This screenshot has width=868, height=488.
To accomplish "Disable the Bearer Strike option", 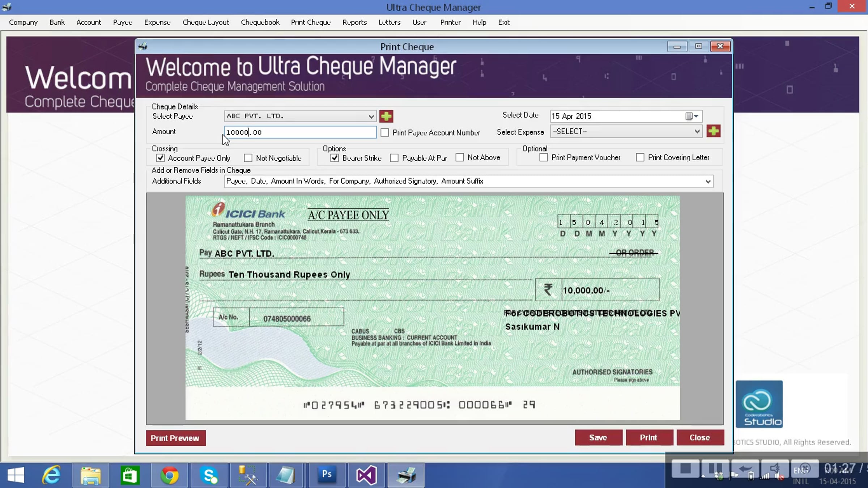I will pyautogui.click(x=335, y=158).
